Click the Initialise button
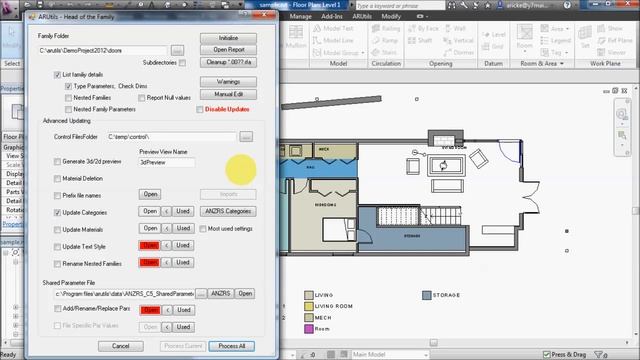This screenshot has height=360, width=640. click(228, 38)
